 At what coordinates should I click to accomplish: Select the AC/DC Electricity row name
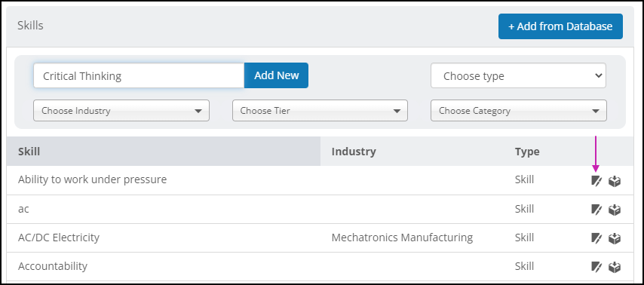click(x=59, y=237)
